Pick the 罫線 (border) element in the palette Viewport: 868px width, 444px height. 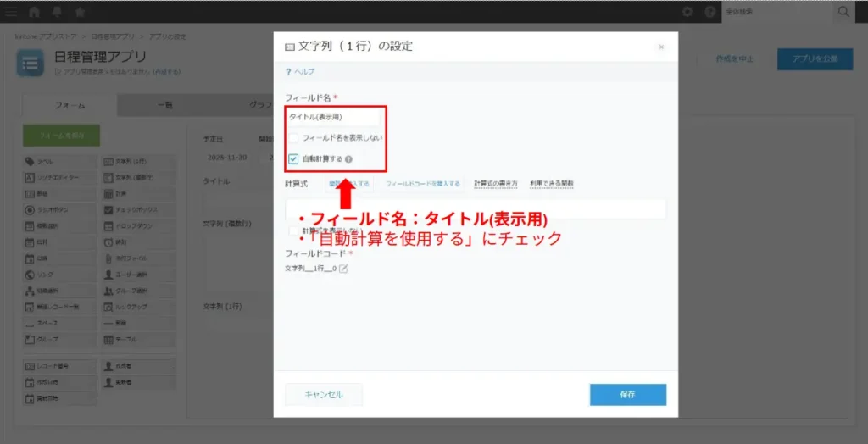click(138, 322)
